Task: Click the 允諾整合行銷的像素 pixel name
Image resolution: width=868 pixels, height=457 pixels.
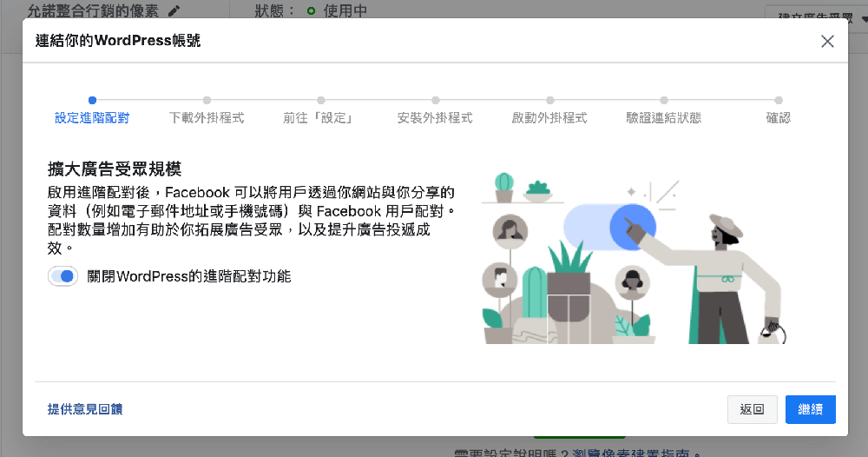Action: click(x=93, y=10)
